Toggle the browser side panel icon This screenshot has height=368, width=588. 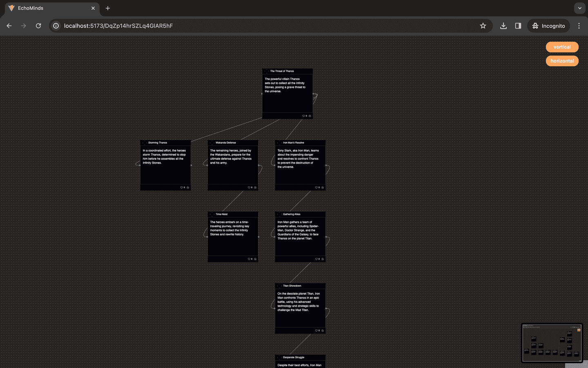tap(518, 26)
